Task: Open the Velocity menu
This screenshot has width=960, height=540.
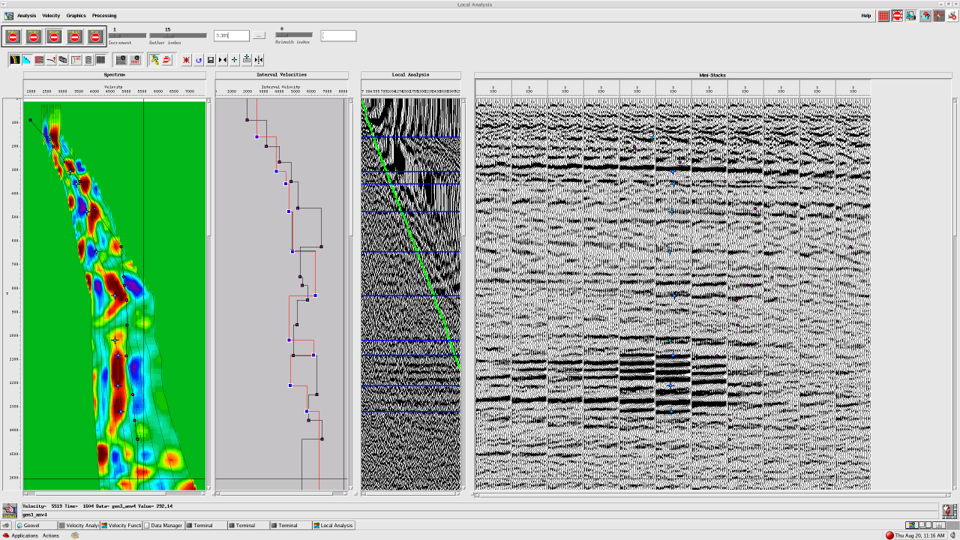Action: tap(51, 16)
